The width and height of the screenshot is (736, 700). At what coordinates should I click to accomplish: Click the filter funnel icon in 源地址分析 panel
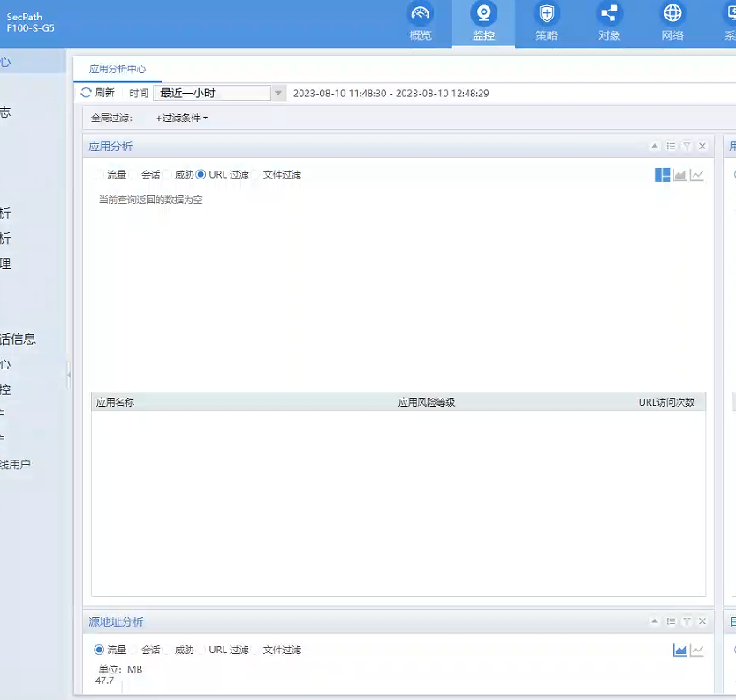pyautogui.click(x=687, y=621)
